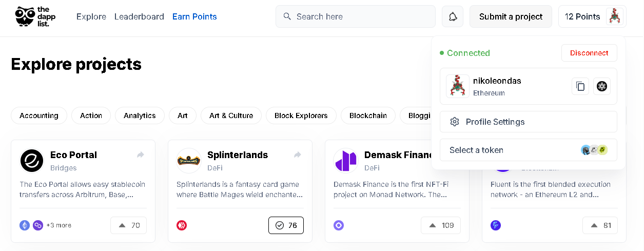The image size is (644, 251).
Task: Upvote Fluent project with 81 votes
Action: click(x=600, y=225)
